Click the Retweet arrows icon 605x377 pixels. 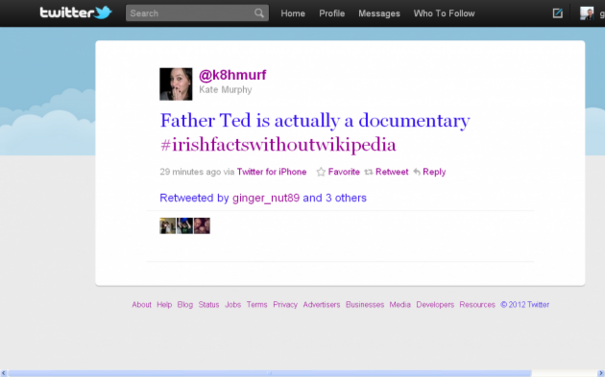click(x=368, y=172)
